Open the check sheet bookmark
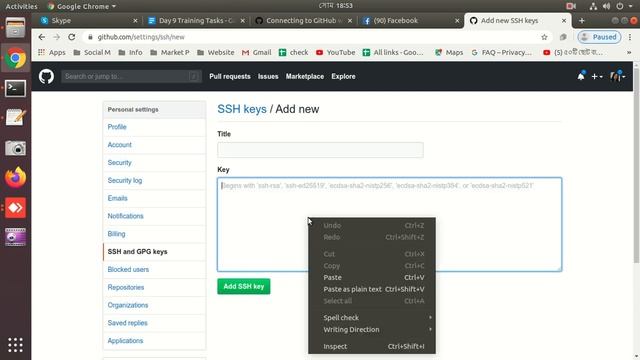 pos(293,52)
